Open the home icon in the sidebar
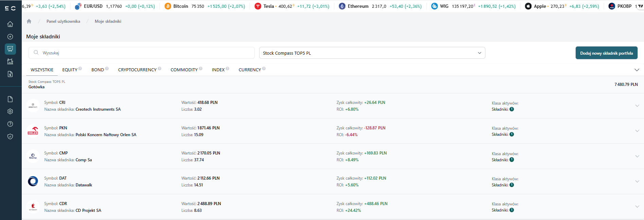Viewport: 644px width, 220px height. [x=10, y=24]
